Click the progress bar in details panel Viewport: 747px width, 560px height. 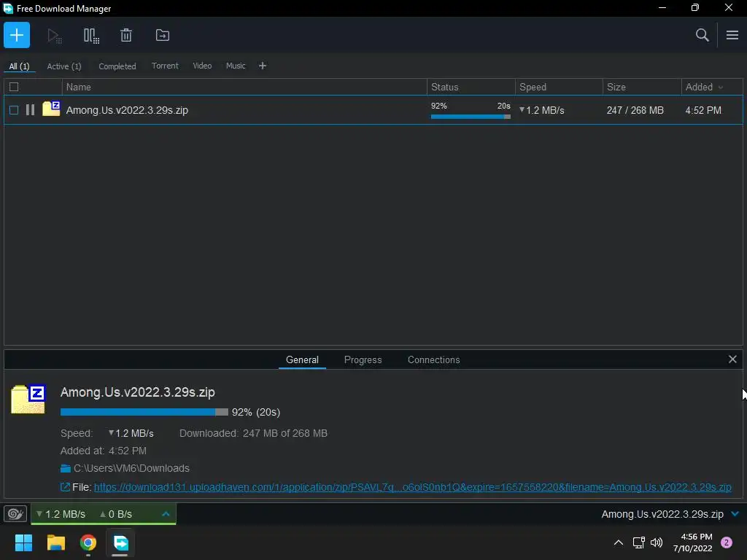coord(144,412)
